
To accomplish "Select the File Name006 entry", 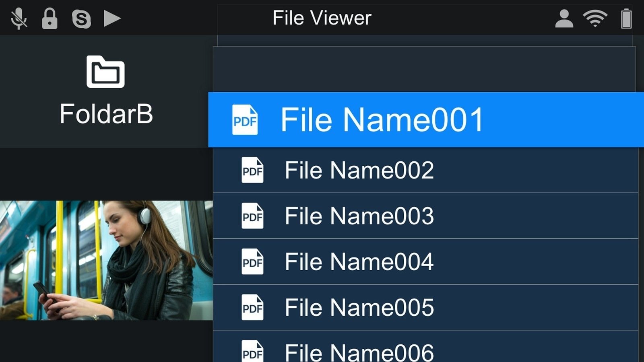I will 425,347.
